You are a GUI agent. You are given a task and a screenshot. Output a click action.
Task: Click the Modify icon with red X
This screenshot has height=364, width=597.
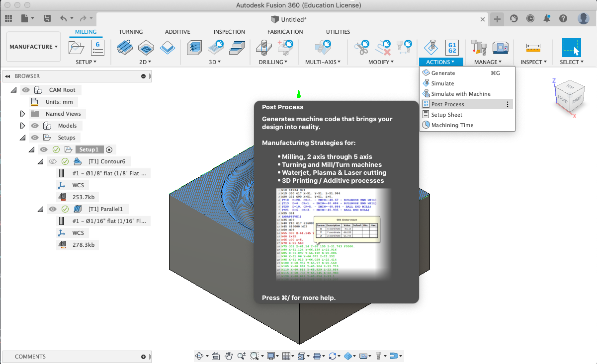(x=383, y=48)
